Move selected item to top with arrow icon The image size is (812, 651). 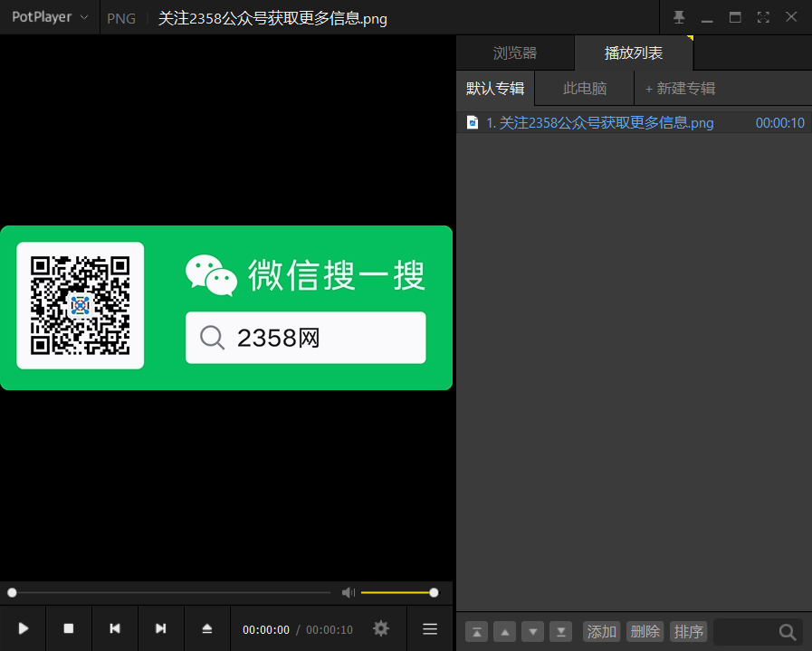coord(476,631)
